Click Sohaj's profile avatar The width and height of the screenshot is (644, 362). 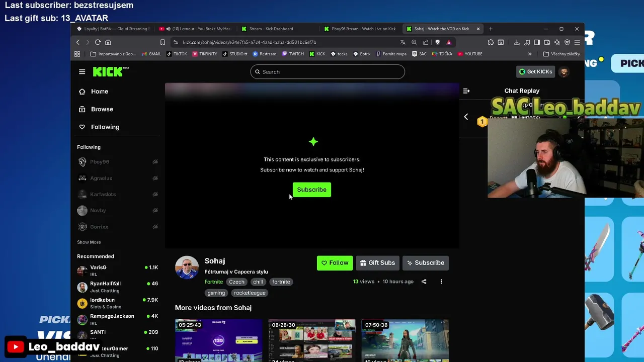(x=187, y=267)
